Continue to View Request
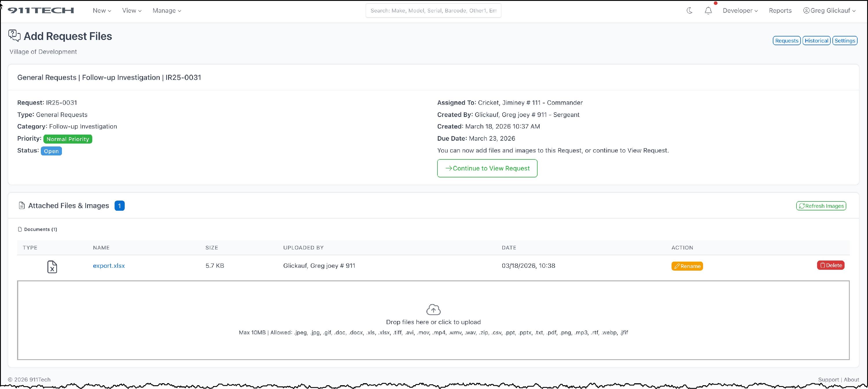The width and height of the screenshot is (868, 389). [487, 168]
